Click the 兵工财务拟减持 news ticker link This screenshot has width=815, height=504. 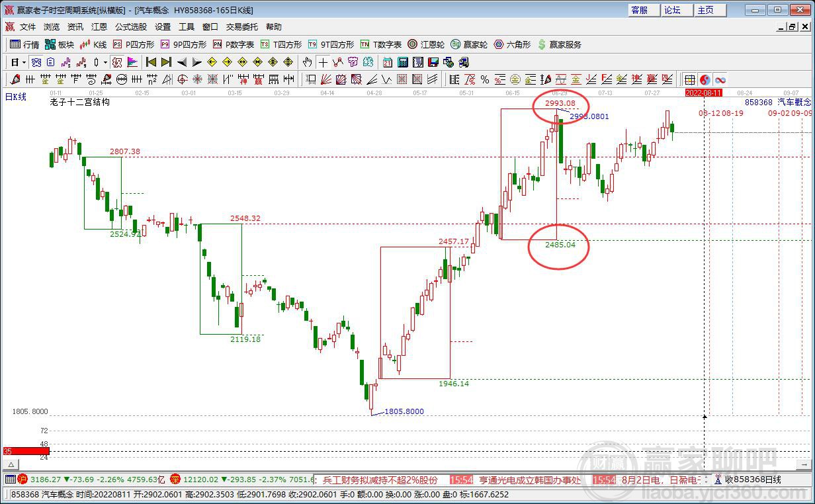380,480
